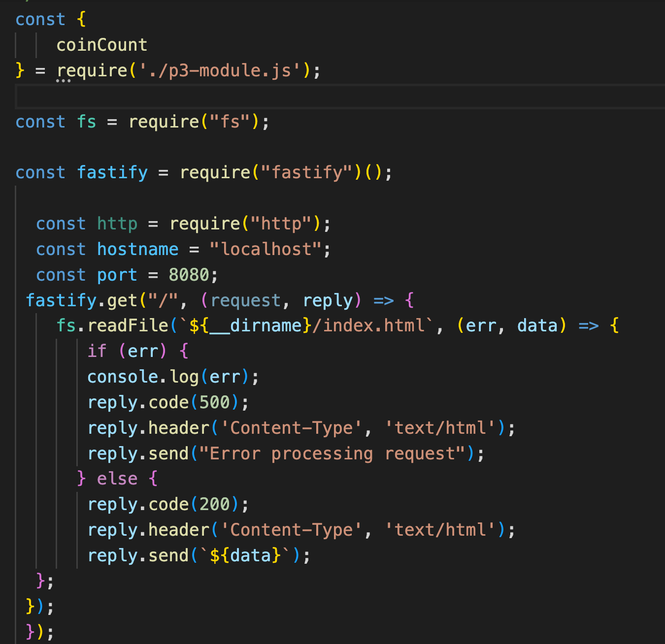Click the coinCount identifier in the destructuring
This screenshot has width=665, height=644.
coord(101,45)
